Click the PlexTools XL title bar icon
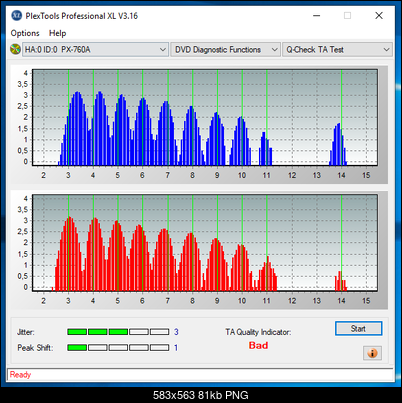Viewport: 402px width, 403px height. [16, 16]
